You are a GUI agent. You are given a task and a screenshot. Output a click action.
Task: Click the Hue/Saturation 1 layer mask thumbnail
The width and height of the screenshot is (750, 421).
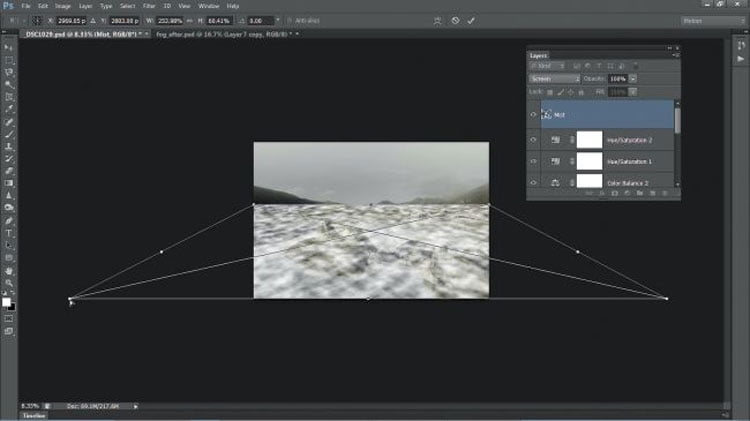tap(589, 161)
